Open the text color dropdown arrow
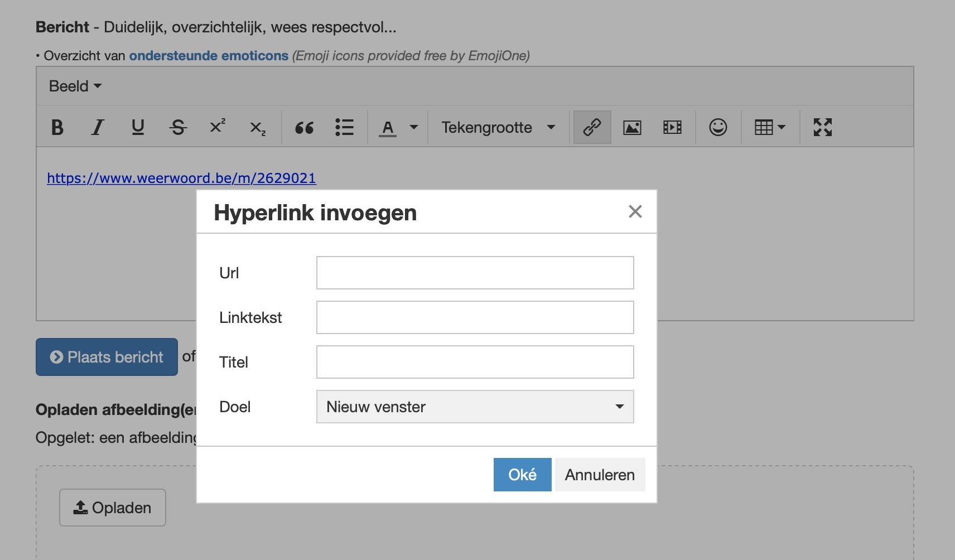This screenshot has width=955, height=560. (x=414, y=128)
